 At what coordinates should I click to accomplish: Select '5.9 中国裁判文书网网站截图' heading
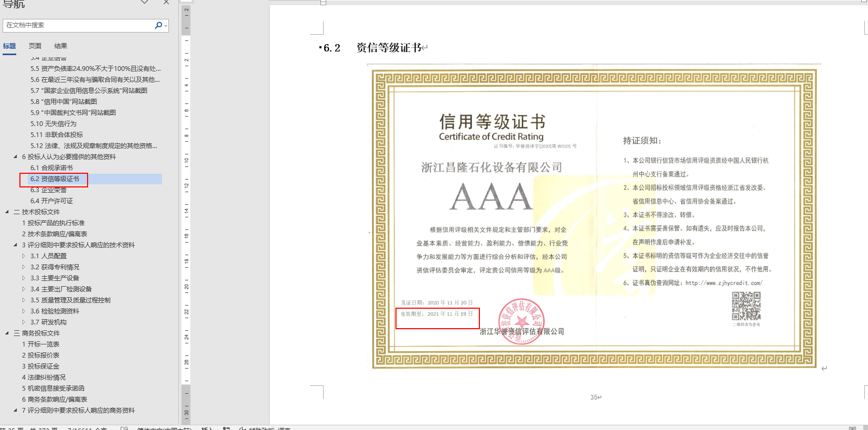pos(73,113)
